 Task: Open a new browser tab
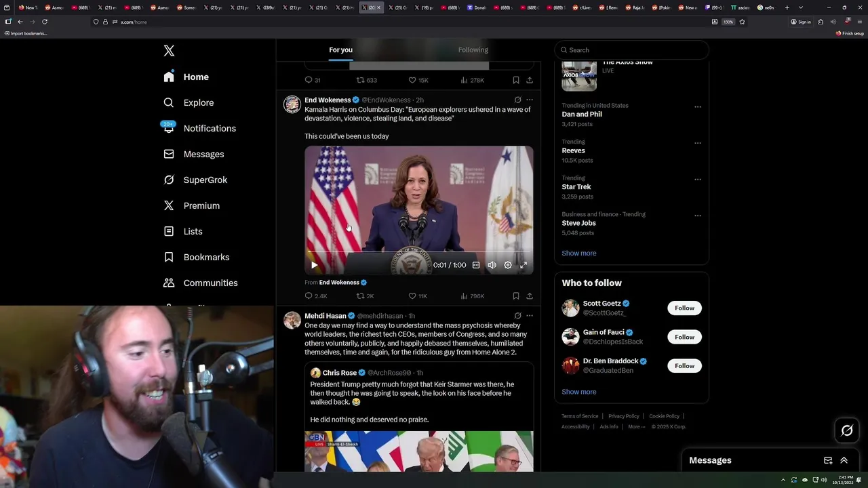click(x=787, y=7)
